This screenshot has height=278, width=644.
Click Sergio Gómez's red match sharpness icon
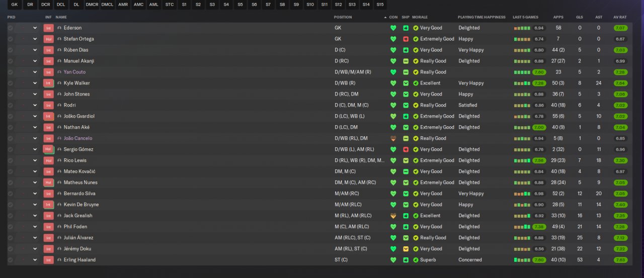pyautogui.click(x=406, y=150)
